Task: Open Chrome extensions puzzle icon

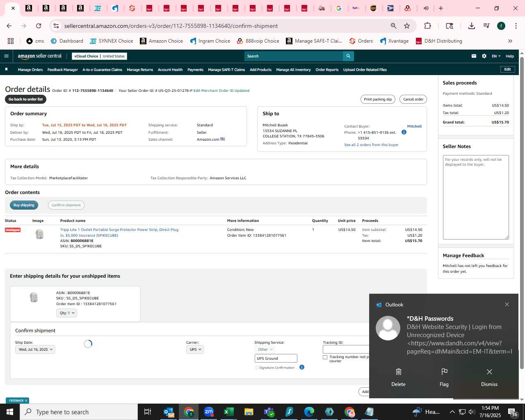Action: pyautogui.click(x=427, y=26)
